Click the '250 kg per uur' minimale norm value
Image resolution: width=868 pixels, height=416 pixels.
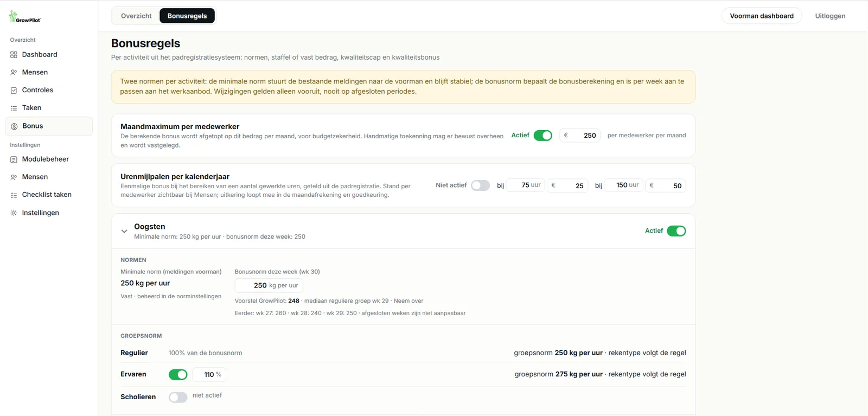(x=145, y=283)
